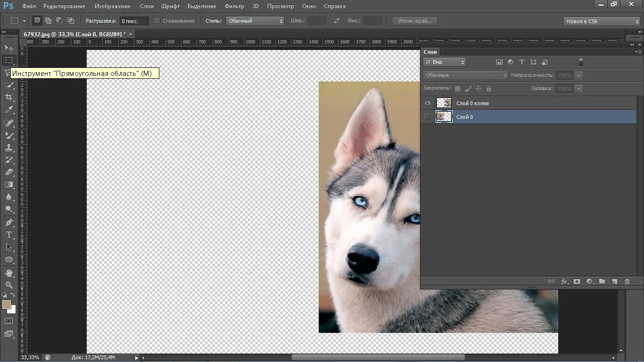This screenshot has height=362, width=644.
Task: Open the Layers panel flyout menu
Action: coord(638,51)
